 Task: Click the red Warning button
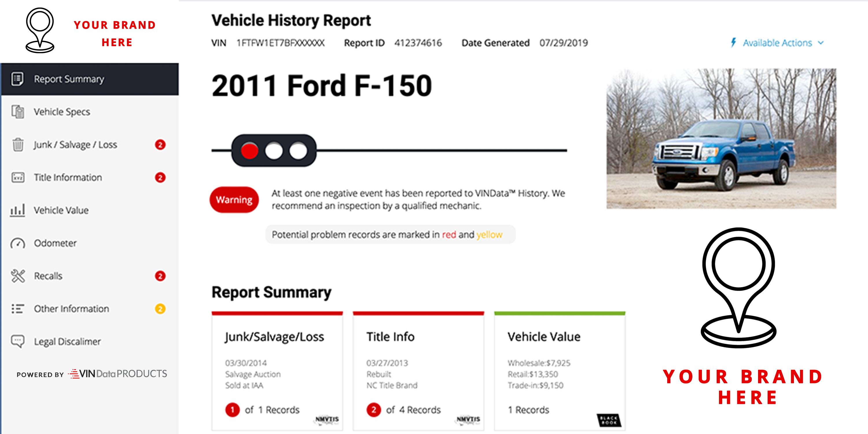click(x=234, y=199)
